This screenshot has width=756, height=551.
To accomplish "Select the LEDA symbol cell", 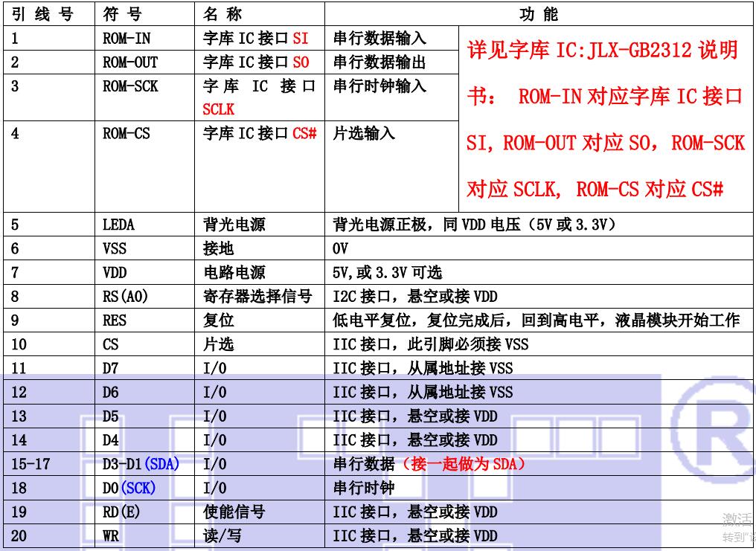I will click(119, 225).
